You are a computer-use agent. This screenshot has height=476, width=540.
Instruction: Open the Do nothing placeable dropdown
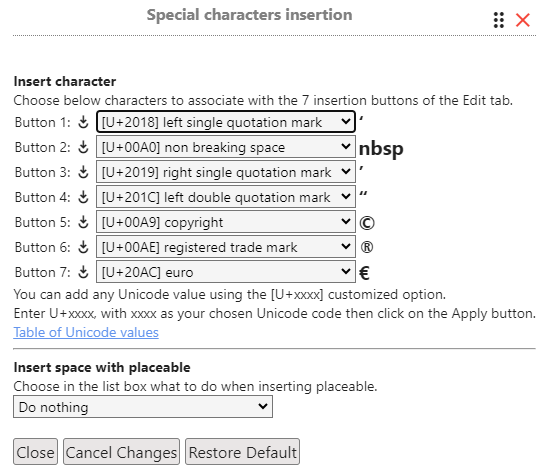click(143, 407)
